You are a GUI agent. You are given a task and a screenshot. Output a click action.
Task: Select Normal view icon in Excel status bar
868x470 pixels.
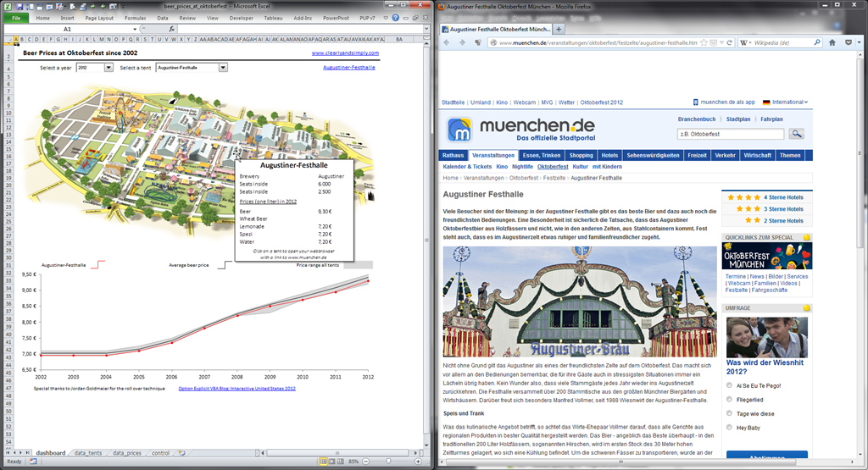pos(323,462)
